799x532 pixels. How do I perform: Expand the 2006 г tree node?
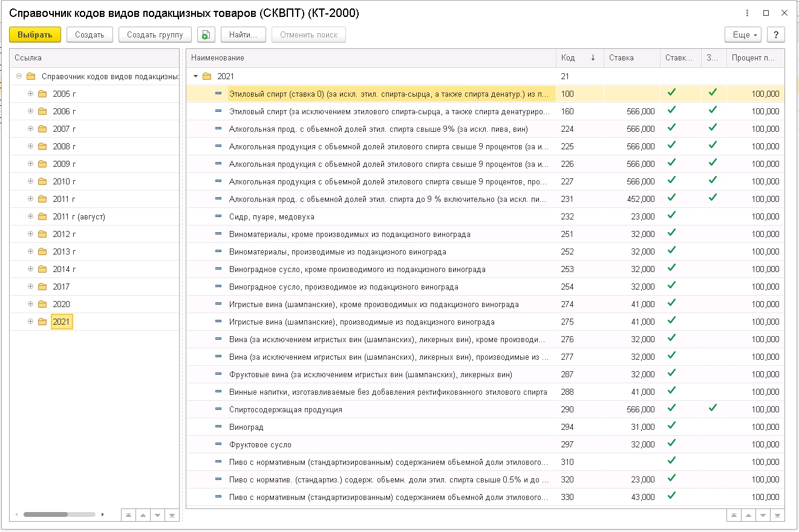tap(30, 111)
